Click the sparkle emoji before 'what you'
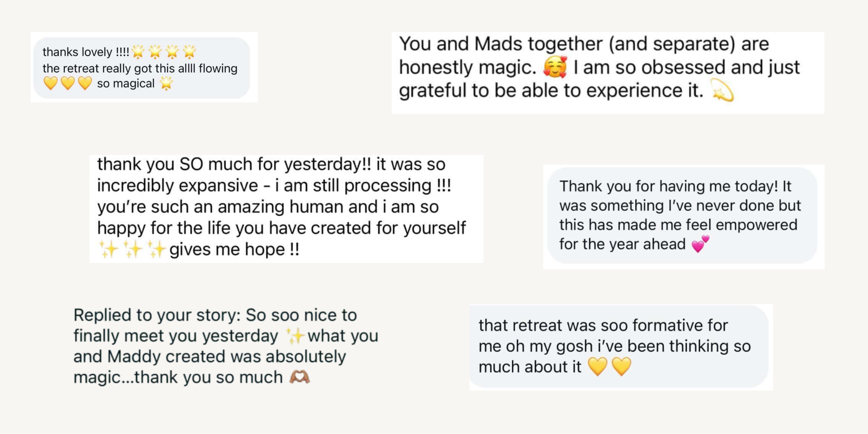 click(x=295, y=336)
